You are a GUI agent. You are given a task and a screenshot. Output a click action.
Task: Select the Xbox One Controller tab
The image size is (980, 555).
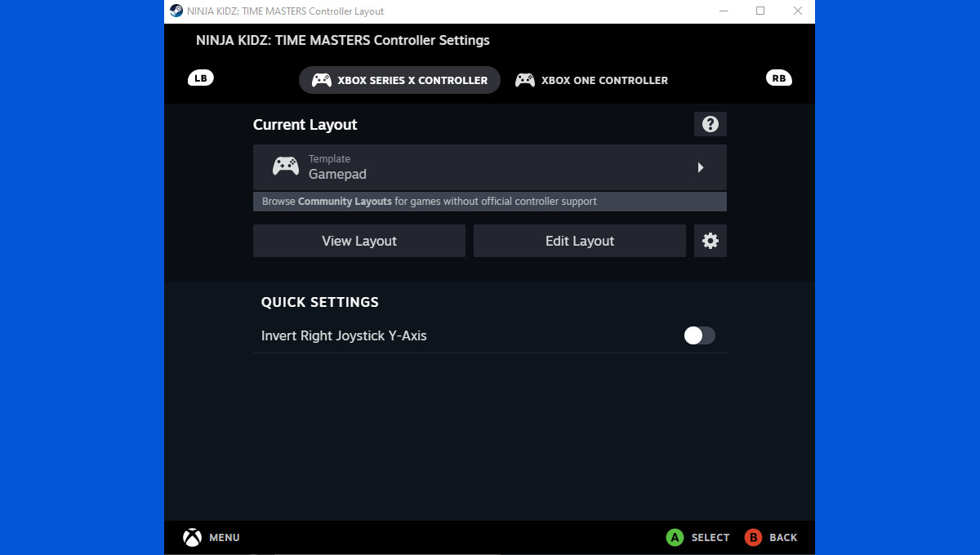(591, 80)
